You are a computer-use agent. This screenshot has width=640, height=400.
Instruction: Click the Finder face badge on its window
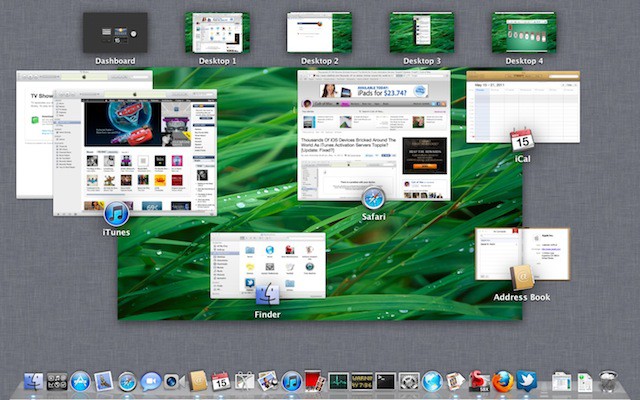(x=267, y=294)
